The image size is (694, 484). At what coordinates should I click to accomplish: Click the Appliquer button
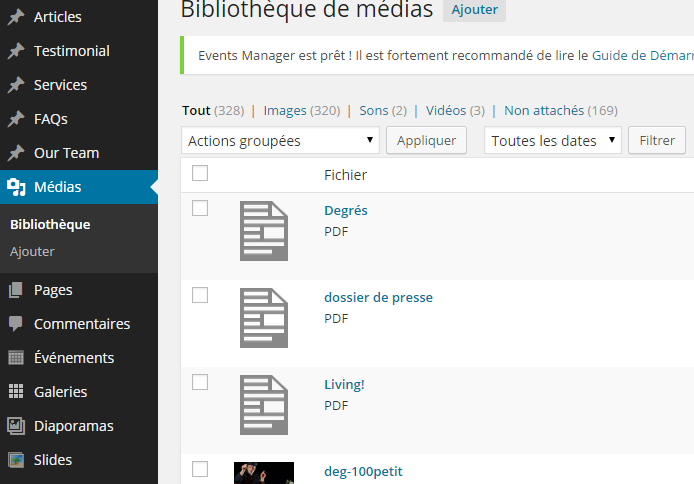(x=426, y=141)
